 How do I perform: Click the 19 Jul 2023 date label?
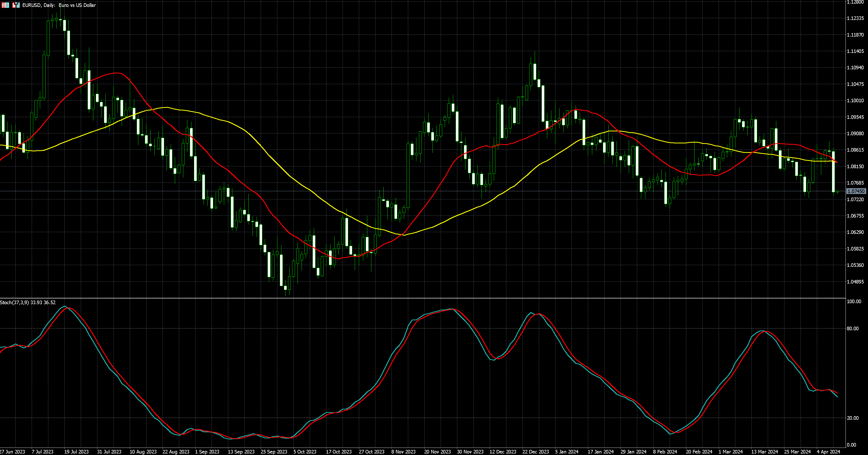pos(76,452)
